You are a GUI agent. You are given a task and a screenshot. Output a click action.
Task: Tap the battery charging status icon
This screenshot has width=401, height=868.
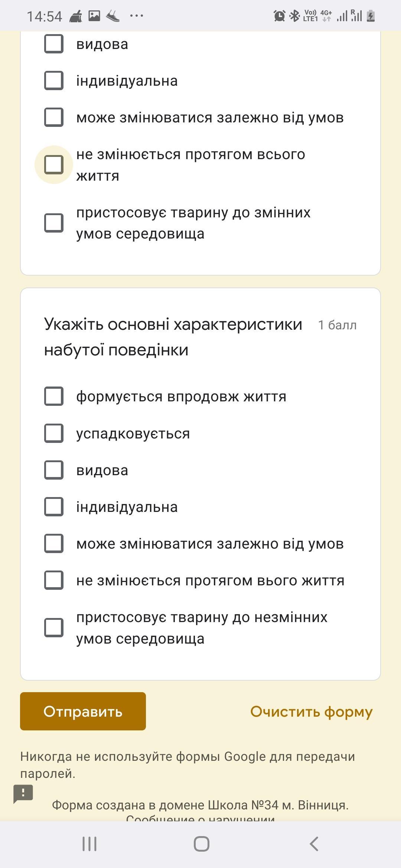click(371, 16)
